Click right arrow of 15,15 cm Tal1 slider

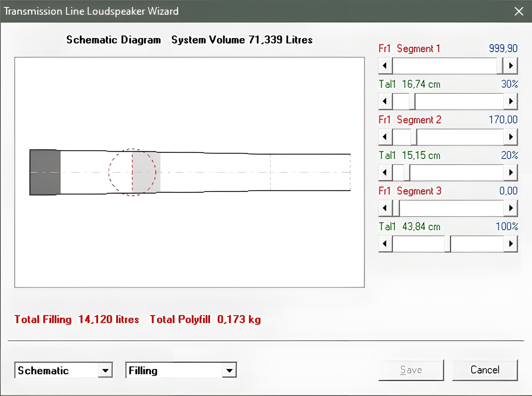511,172
